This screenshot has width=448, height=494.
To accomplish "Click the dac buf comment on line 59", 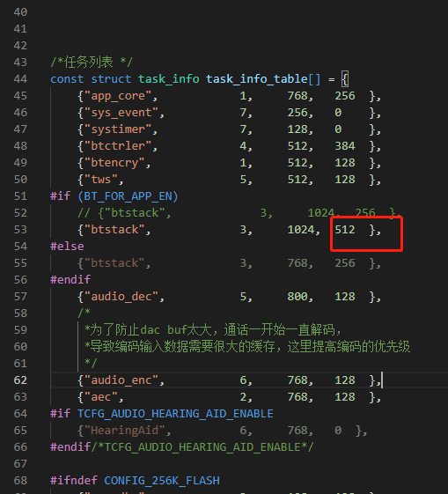I will (213, 330).
